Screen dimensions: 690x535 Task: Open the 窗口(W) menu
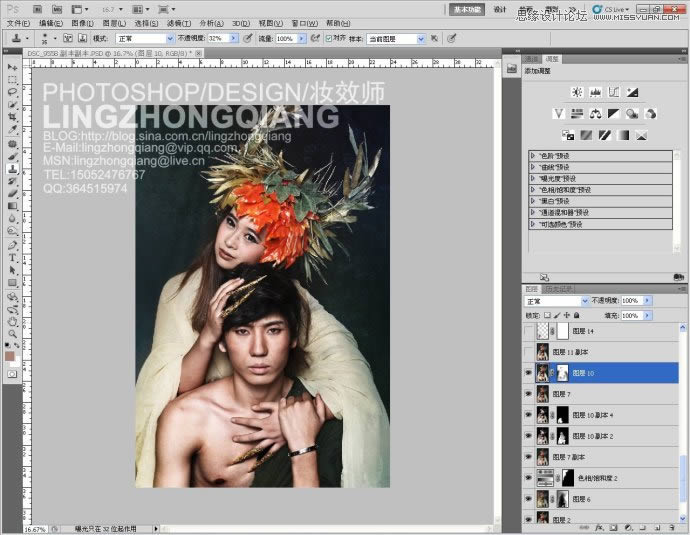[305, 23]
